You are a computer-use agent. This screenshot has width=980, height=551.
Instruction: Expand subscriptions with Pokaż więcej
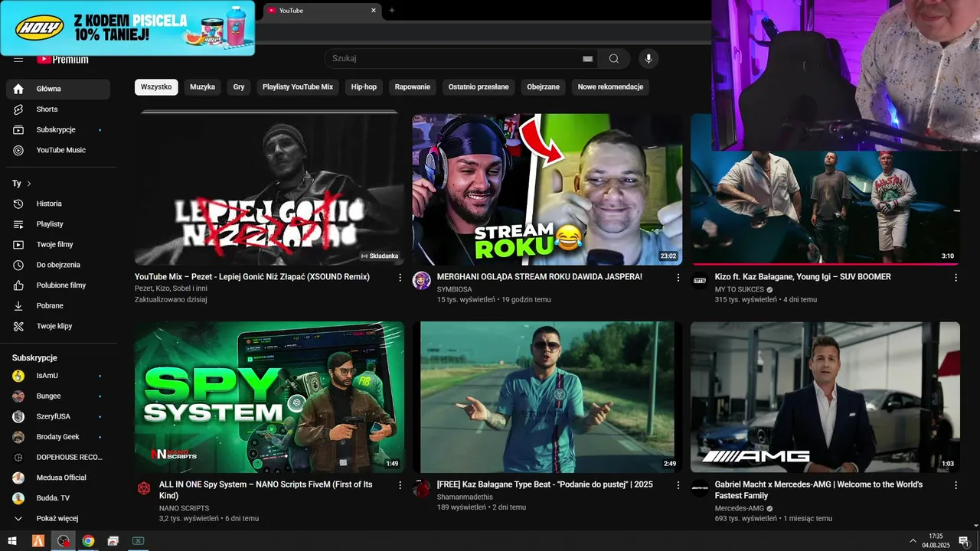[58, 519]
